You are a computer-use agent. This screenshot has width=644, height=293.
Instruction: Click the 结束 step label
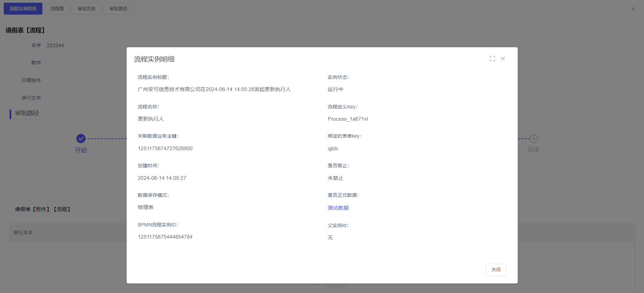point(533,150)
